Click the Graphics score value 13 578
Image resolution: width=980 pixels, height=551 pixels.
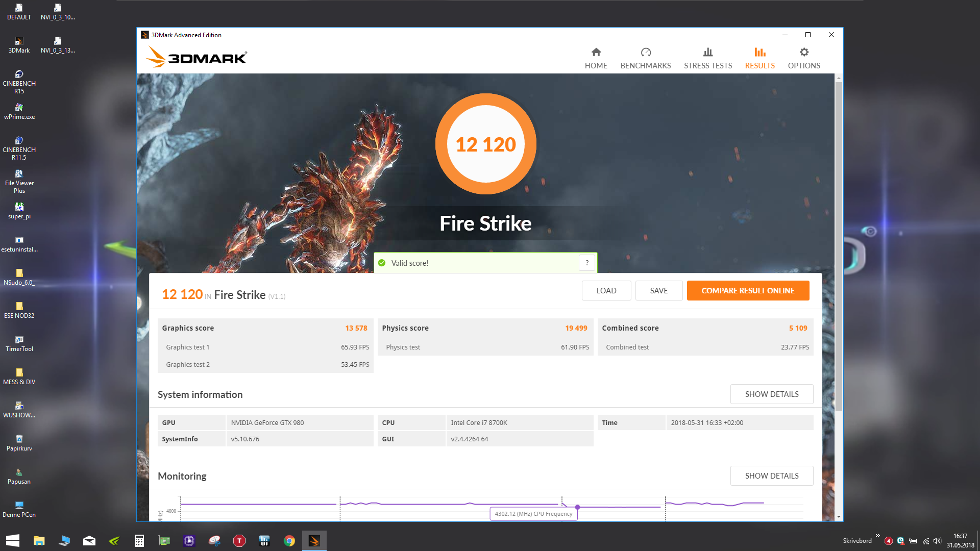click(356, 328)
